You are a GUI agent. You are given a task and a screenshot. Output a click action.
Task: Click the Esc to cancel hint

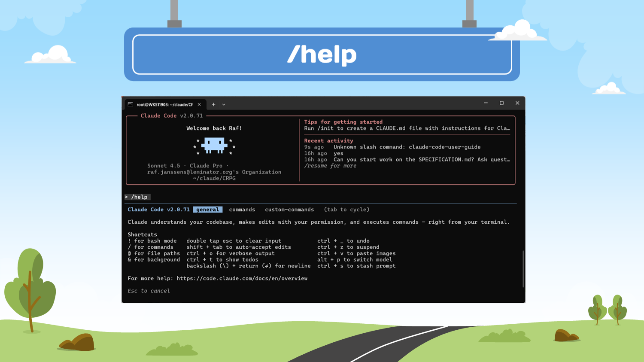149,291
